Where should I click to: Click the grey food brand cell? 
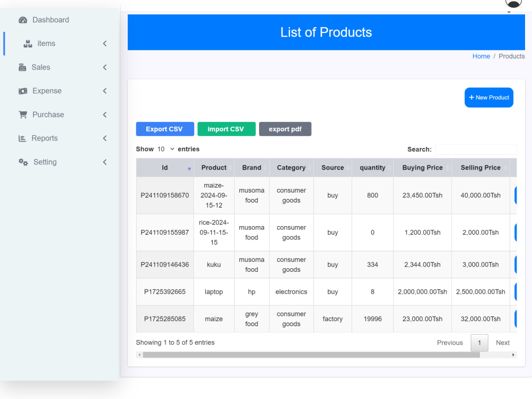tap(252, 319)
